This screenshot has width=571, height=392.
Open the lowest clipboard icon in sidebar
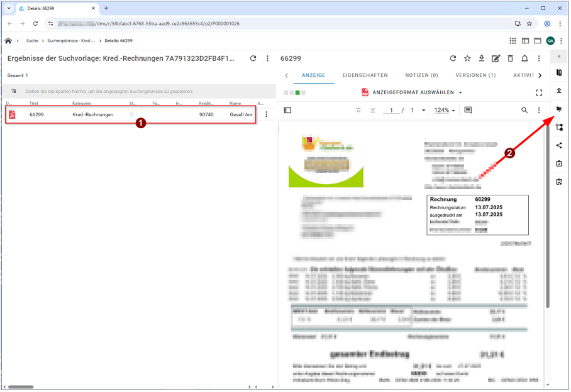coord(559,182)
